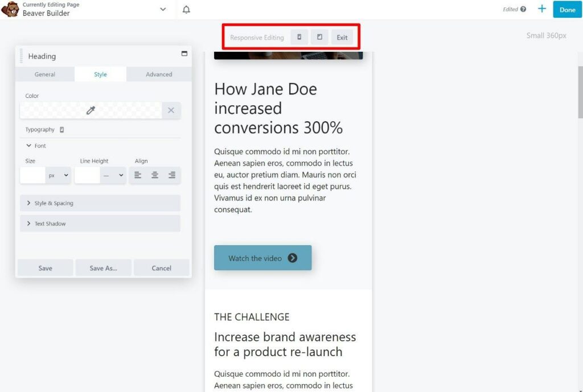
Task: Exit responsive editing mode
Action: point(342,37)
